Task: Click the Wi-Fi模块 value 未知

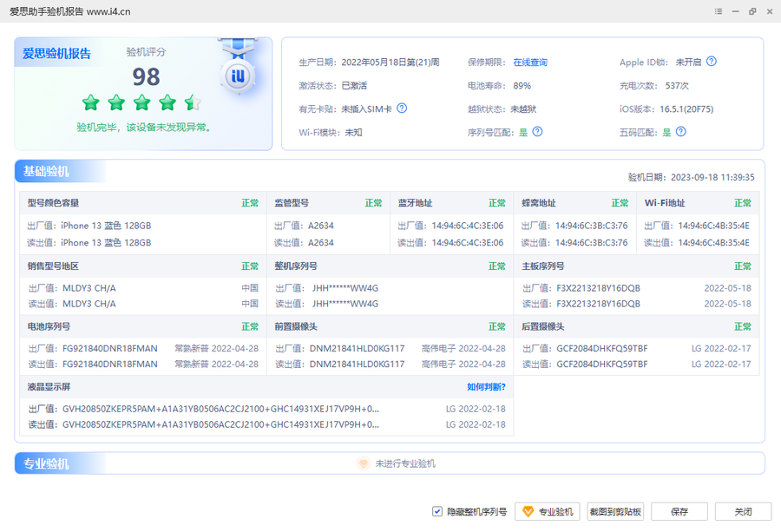Action: (354, 133)
